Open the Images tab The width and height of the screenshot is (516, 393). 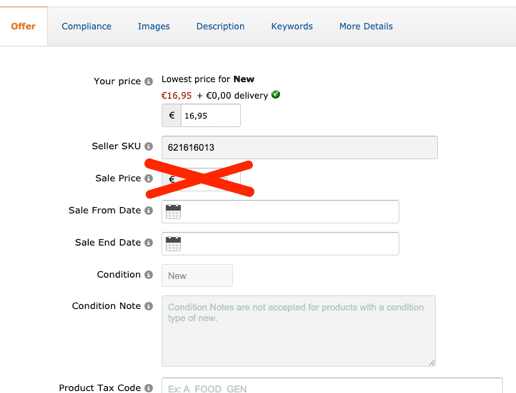(x=154, y=26)
